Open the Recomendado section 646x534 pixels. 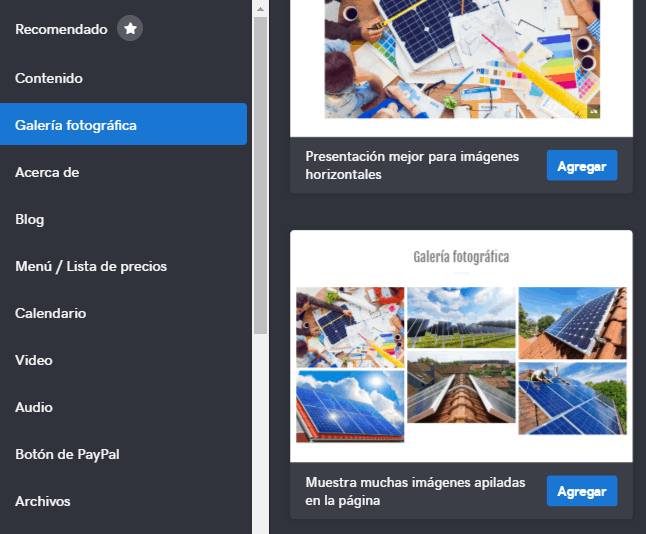61,29
